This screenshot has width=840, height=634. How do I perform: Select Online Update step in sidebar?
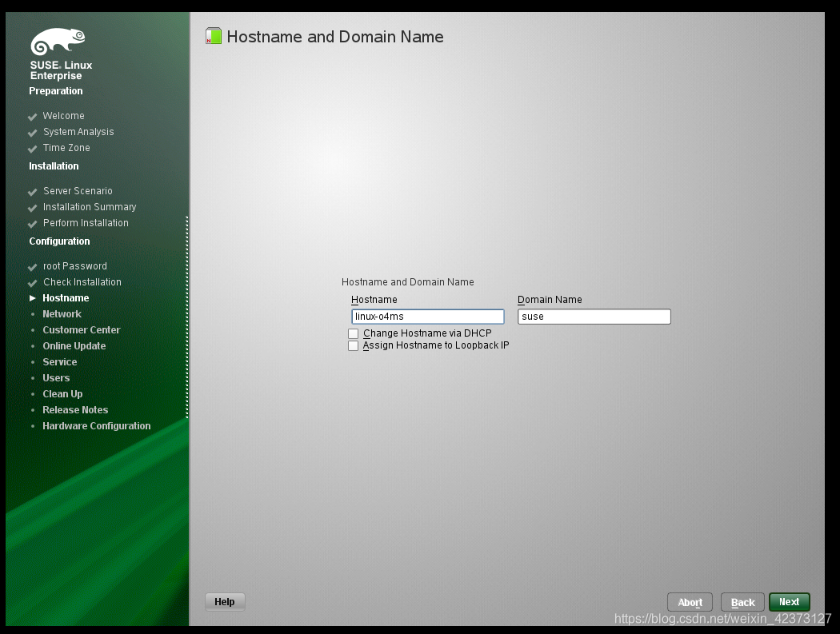[x=74, y=346]
